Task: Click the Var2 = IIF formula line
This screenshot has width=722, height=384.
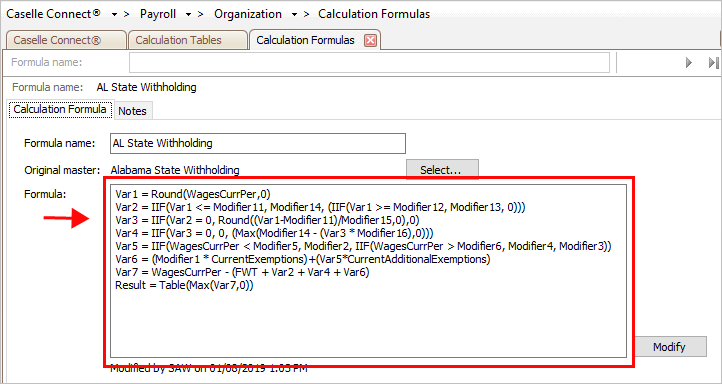Action: [320, 207]
